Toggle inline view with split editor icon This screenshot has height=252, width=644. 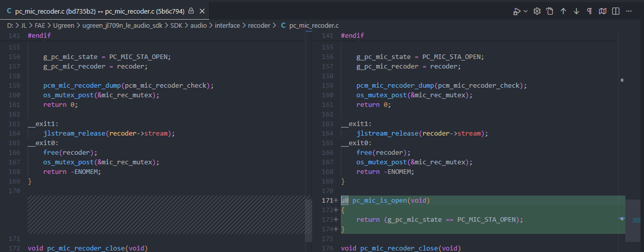tap(615, 11)
